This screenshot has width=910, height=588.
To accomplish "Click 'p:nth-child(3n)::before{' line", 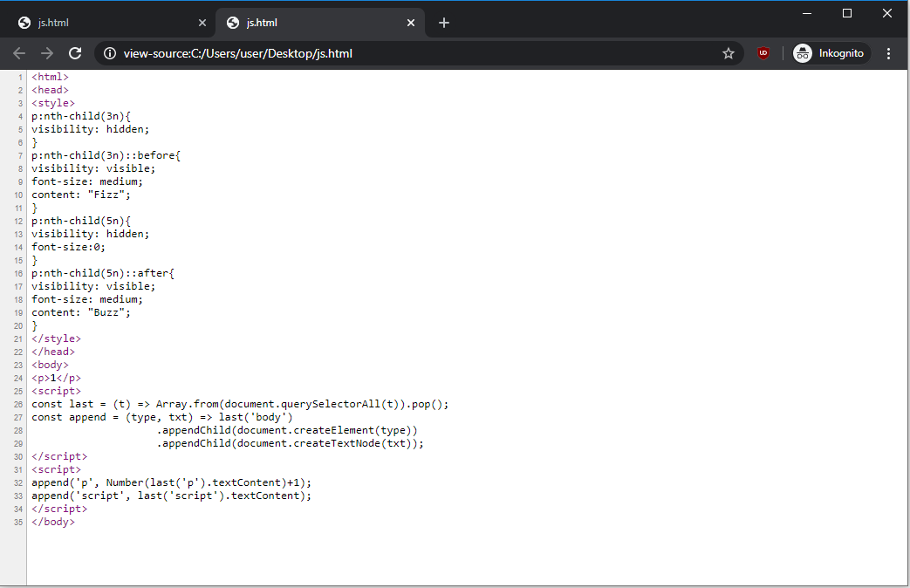I will tap(106, 155).
